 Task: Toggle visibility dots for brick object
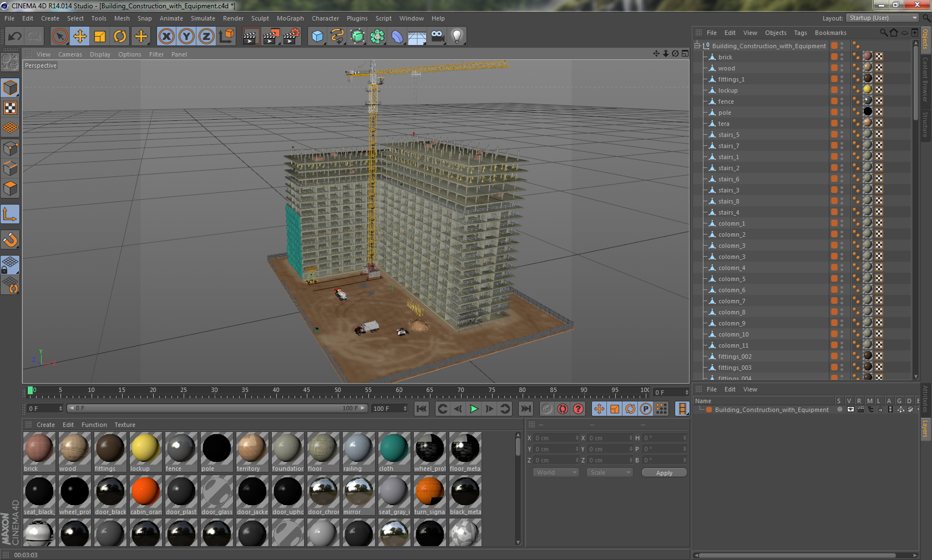842,57
